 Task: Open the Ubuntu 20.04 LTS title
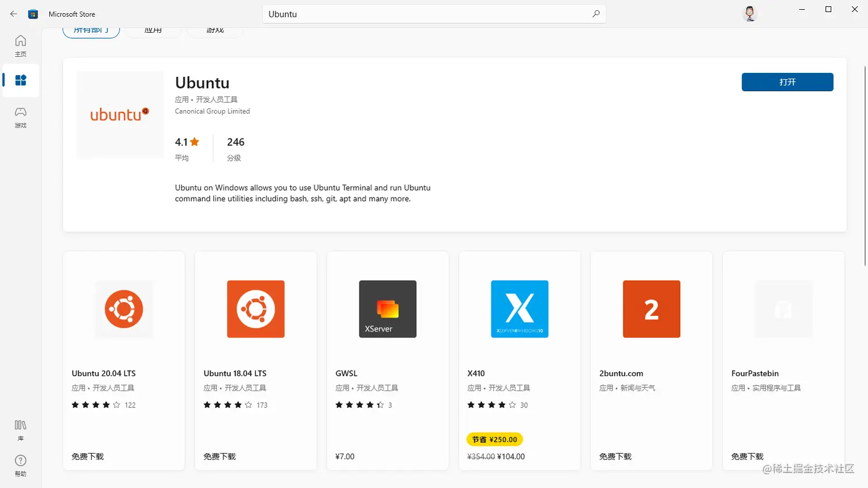point(104,373)
